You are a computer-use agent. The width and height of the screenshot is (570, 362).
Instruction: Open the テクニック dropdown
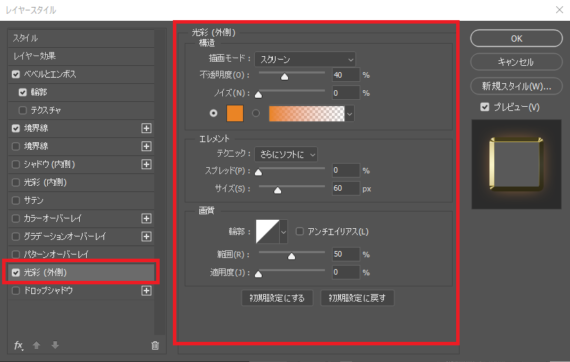coord(286,154)
